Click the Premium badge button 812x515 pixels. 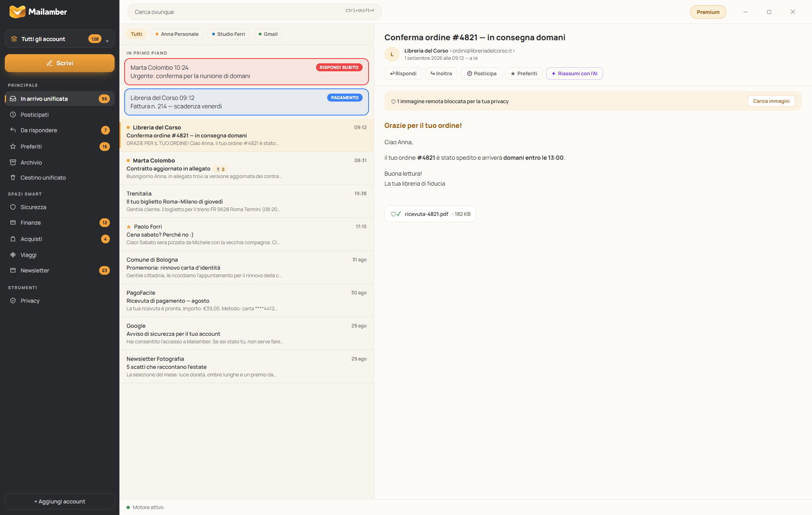pyautogui.click(x=708, y=12)
